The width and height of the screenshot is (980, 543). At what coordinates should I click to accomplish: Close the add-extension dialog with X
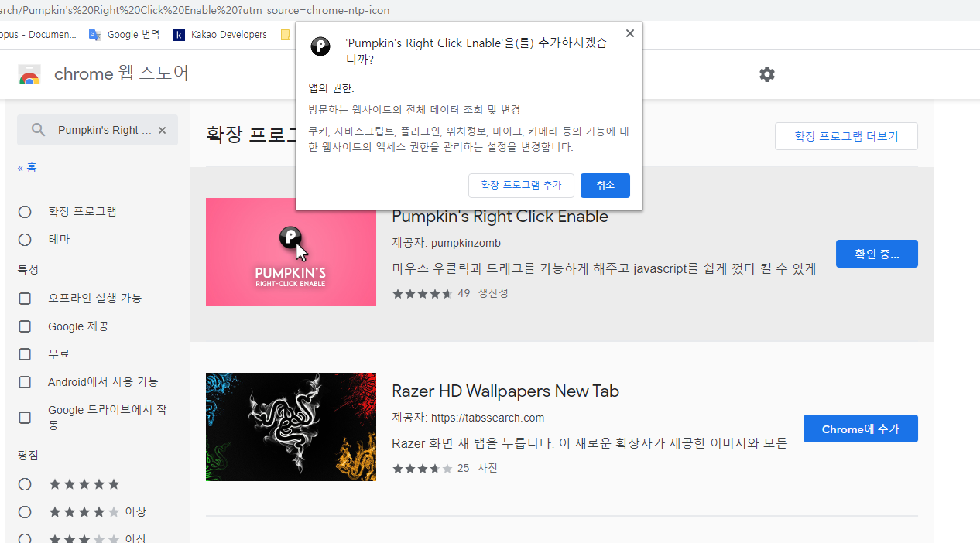tap(630, 33)
